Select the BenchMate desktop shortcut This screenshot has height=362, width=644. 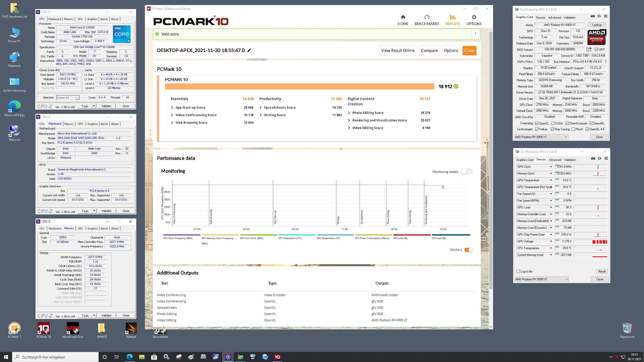(160, 333)
